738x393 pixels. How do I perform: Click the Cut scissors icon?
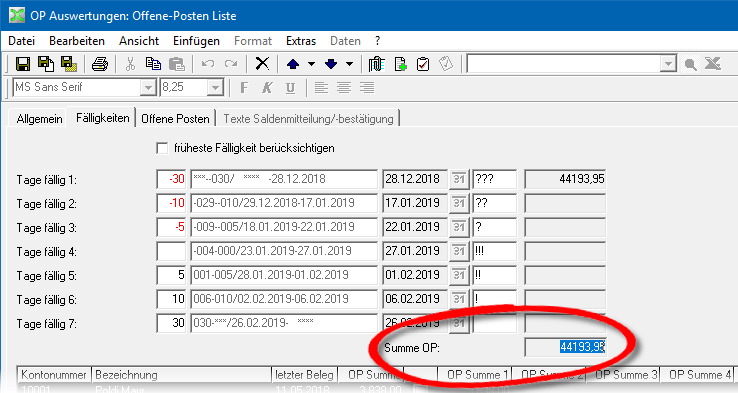tap(130, 64)
